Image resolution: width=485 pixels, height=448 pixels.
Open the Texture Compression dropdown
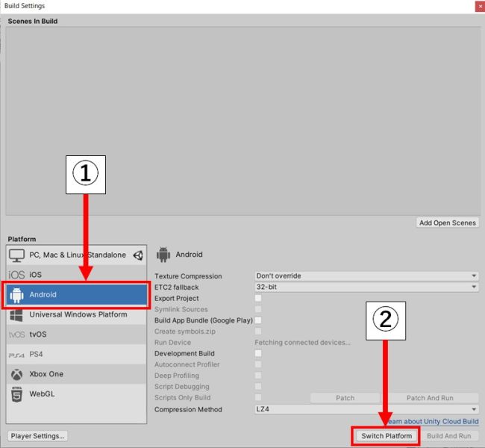366,276
